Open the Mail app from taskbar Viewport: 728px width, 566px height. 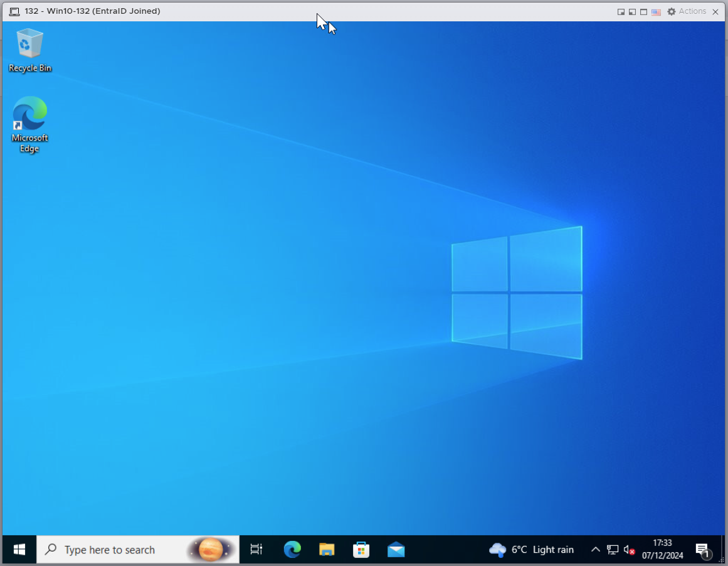point(396,550)
